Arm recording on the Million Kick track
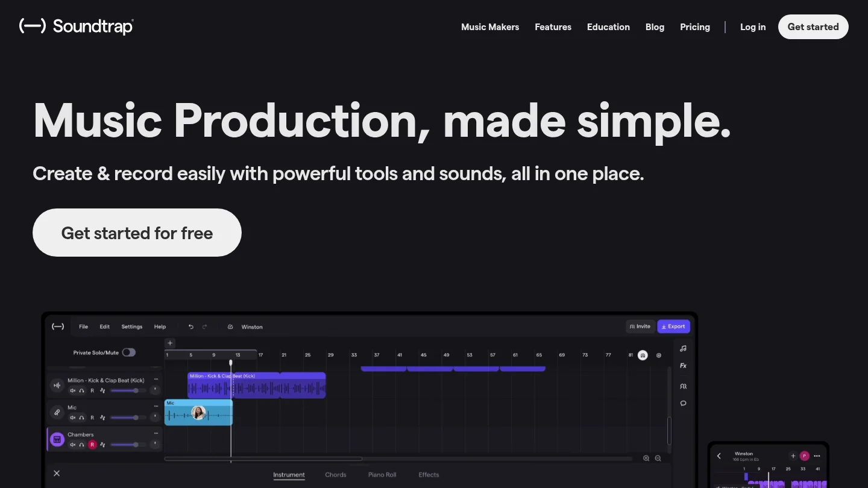Viewport: 868px width, 488px height. click(x=92, y=390)
